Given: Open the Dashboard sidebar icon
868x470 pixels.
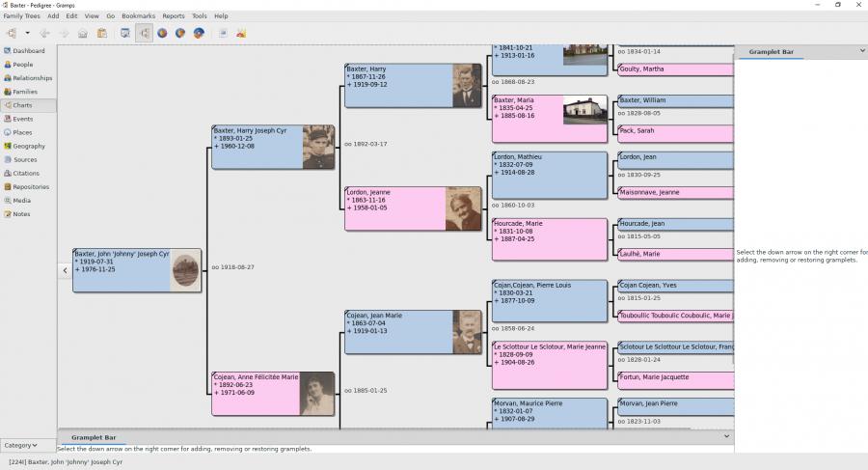Looking at the screenshot, I should click(x=7, y=50).
